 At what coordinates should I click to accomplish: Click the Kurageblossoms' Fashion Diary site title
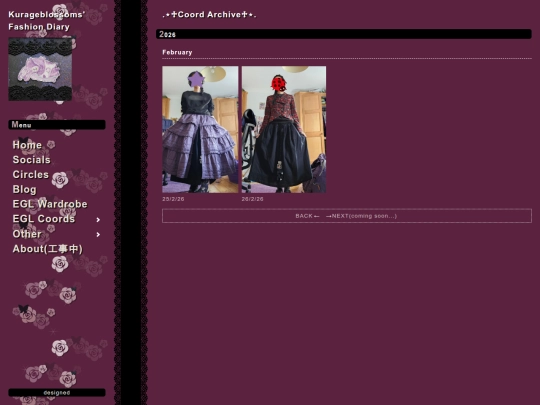click(x=46, y=21)
